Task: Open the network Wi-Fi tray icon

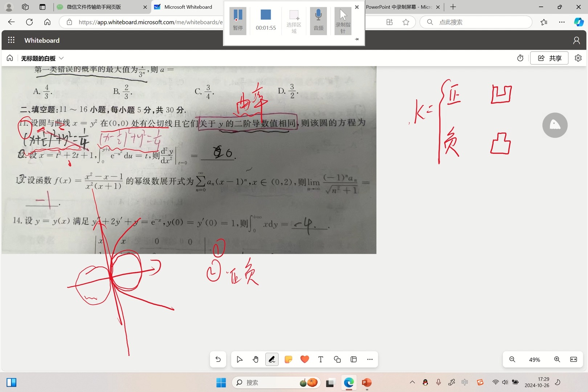Action: point(495,382)
